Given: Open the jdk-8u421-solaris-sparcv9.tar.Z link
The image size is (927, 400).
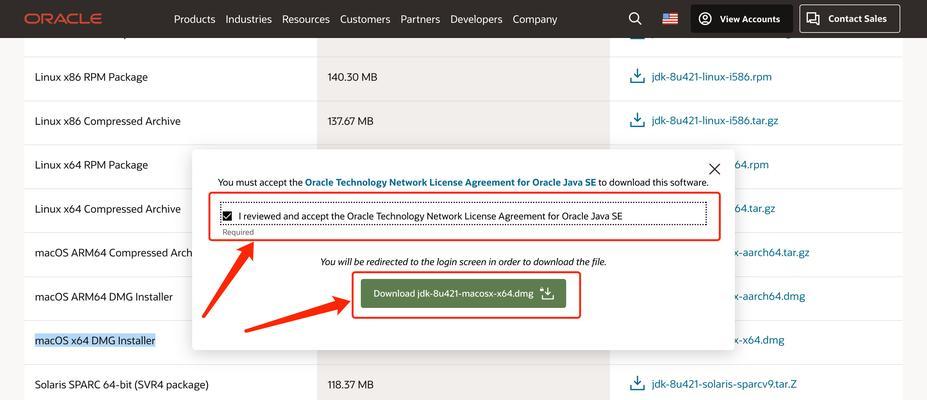Looking at the screenshot, I should click(x=724, y=384).
